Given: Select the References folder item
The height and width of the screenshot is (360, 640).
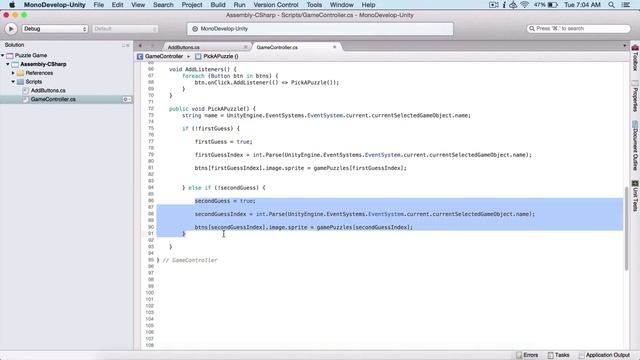Looking at the screenshot, I should tap(39, 73).
